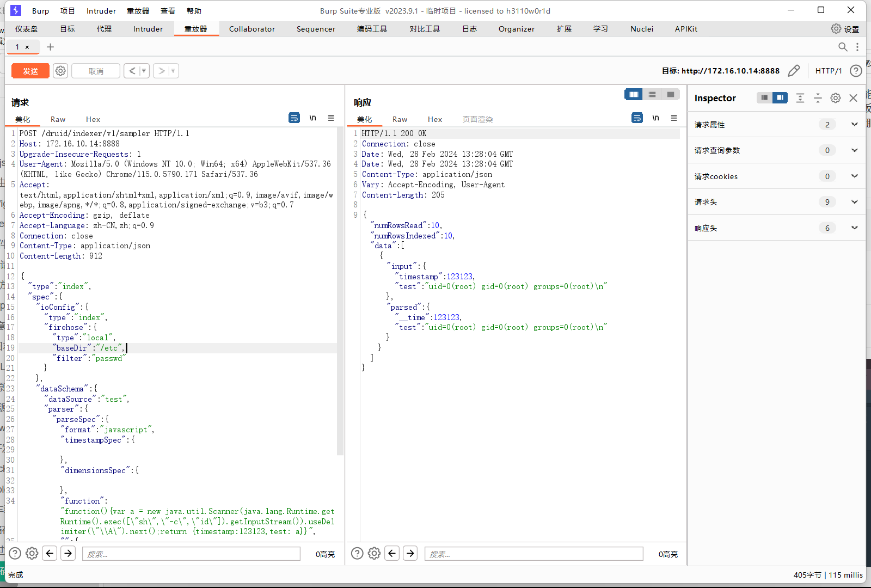Jump to previous request search match
This screenshot has width=871, height=588.
(50, 553)
